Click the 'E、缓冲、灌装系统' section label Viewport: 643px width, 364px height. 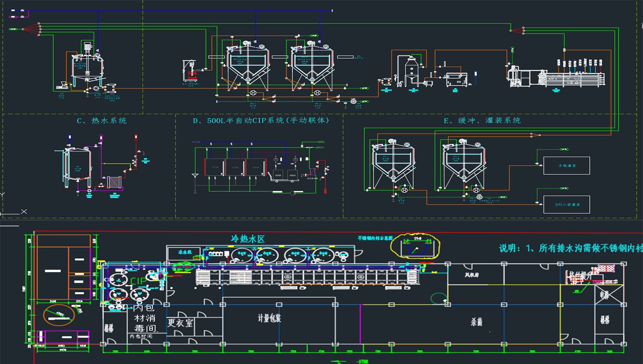482,121
